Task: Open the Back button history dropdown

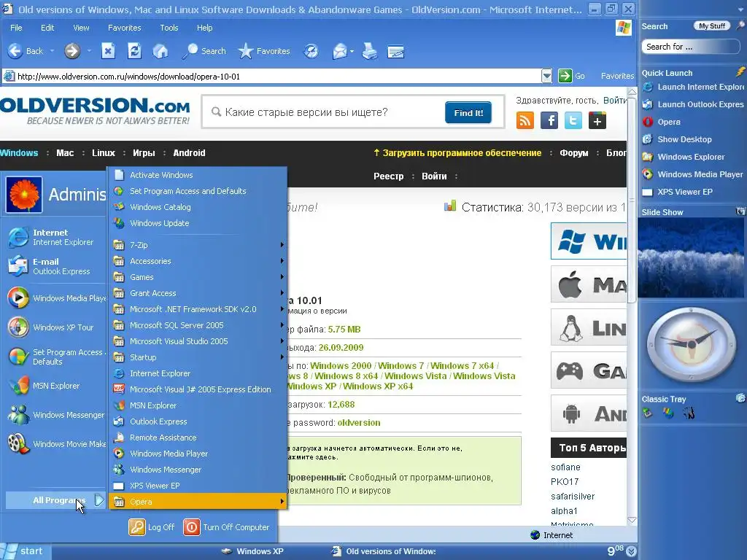Action: (x=52, y=51)
